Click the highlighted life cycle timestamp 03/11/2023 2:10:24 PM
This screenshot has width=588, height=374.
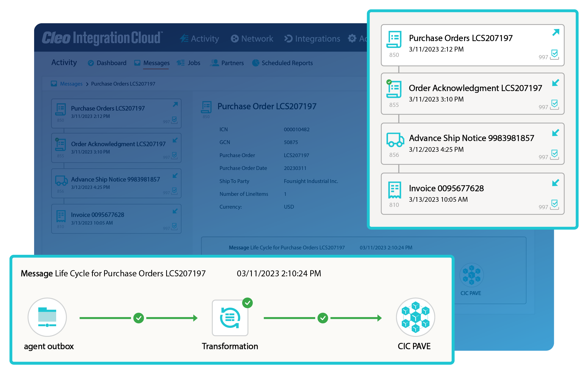(x=279, y=274)
